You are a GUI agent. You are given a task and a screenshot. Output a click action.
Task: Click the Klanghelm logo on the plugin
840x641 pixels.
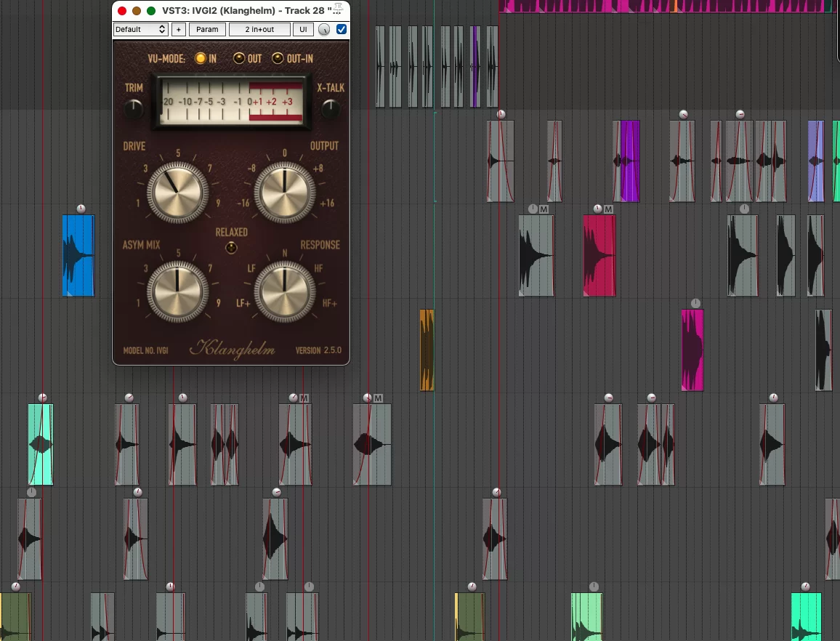(233, 350)
